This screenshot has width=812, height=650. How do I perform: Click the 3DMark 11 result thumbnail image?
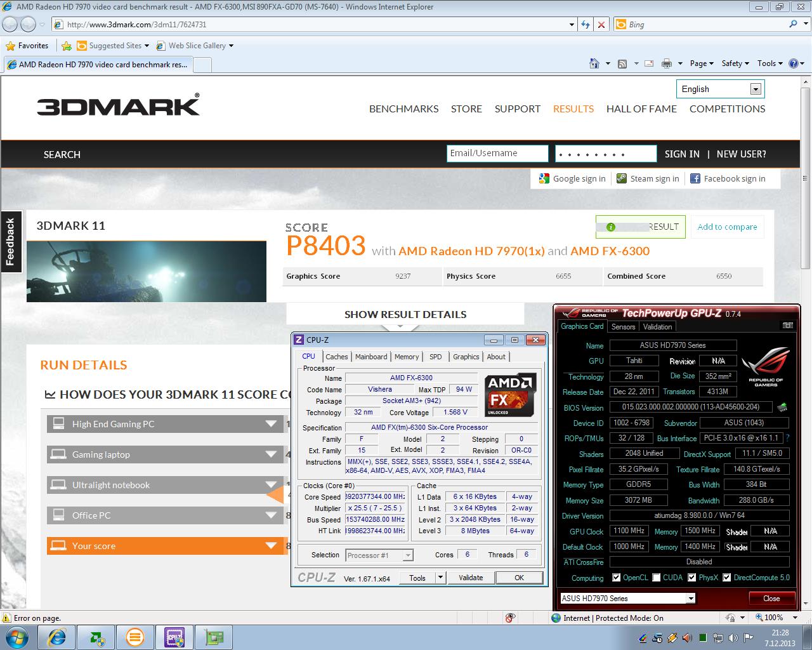147,271
